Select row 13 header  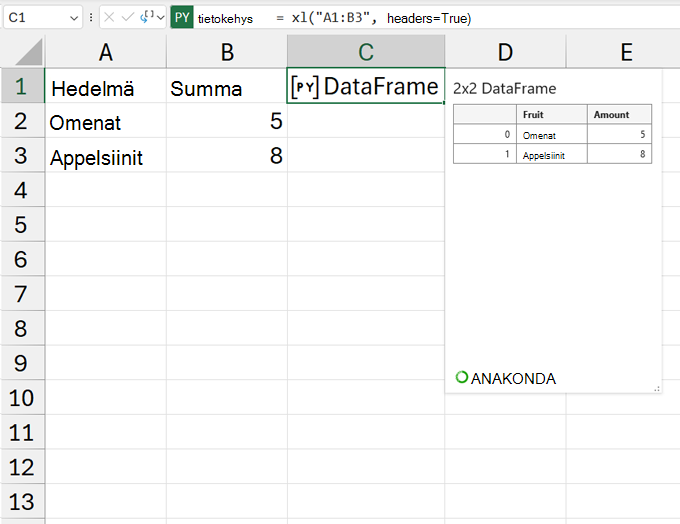22,501
